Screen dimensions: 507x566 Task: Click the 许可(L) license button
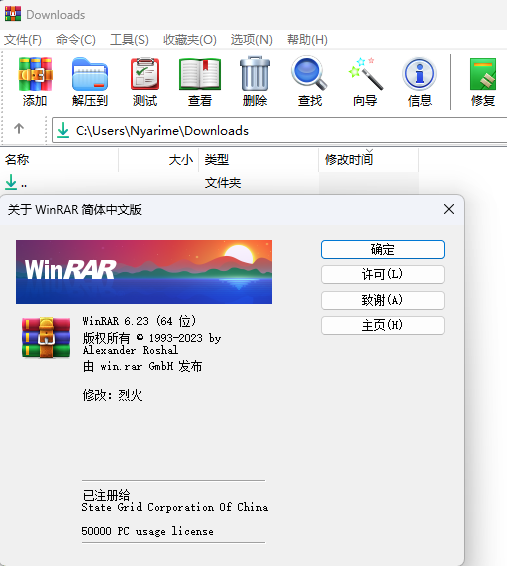pos(383,275)
